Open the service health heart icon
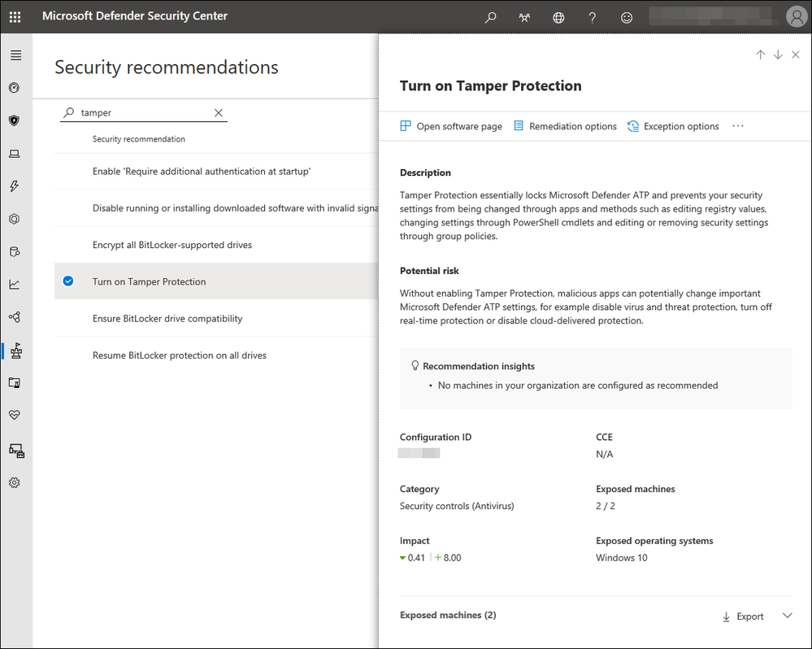This screenshot has height=649, width=812. tap(15, 415)
